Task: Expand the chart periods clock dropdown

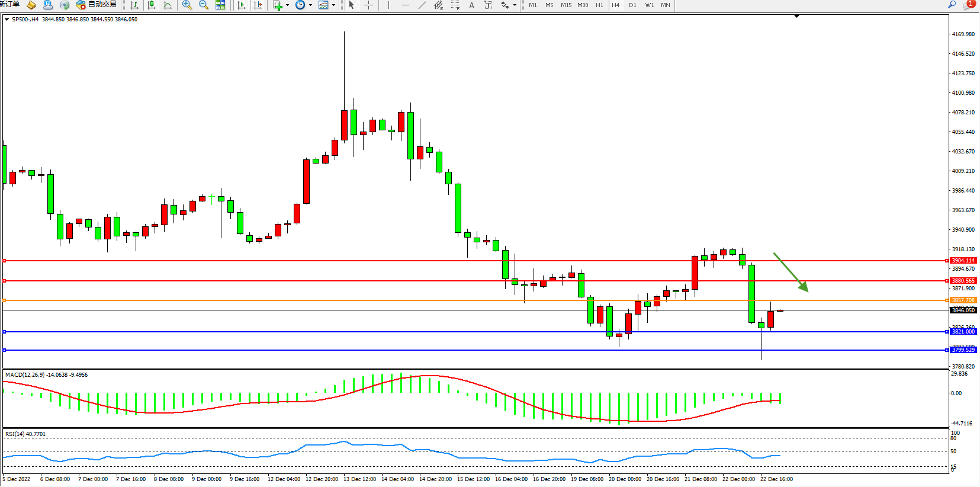Action: tap(310, 5)
